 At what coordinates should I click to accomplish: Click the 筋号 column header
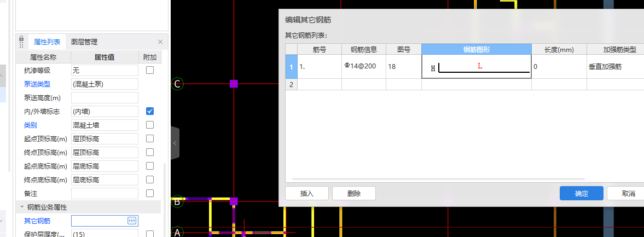pos(320,50)
